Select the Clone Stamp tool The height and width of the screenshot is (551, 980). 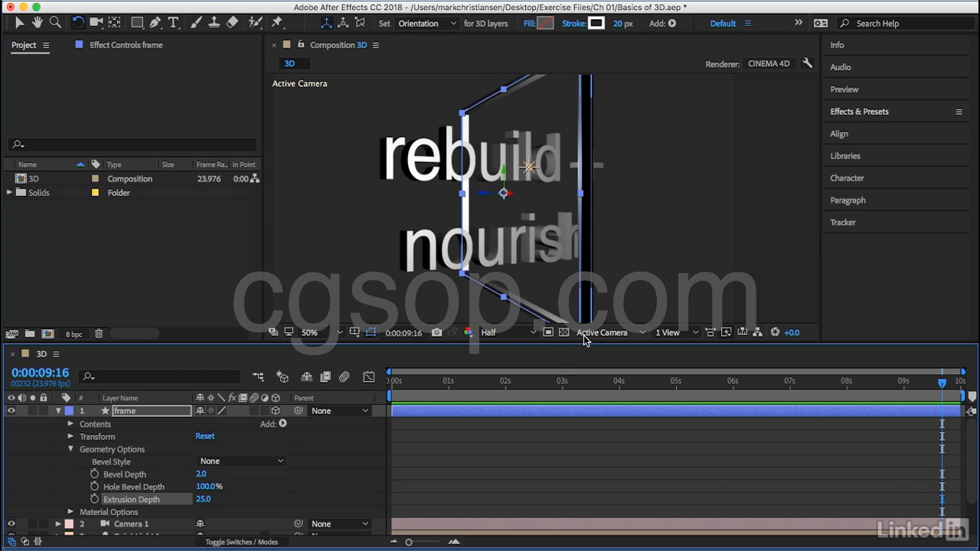tap(214, 23)
